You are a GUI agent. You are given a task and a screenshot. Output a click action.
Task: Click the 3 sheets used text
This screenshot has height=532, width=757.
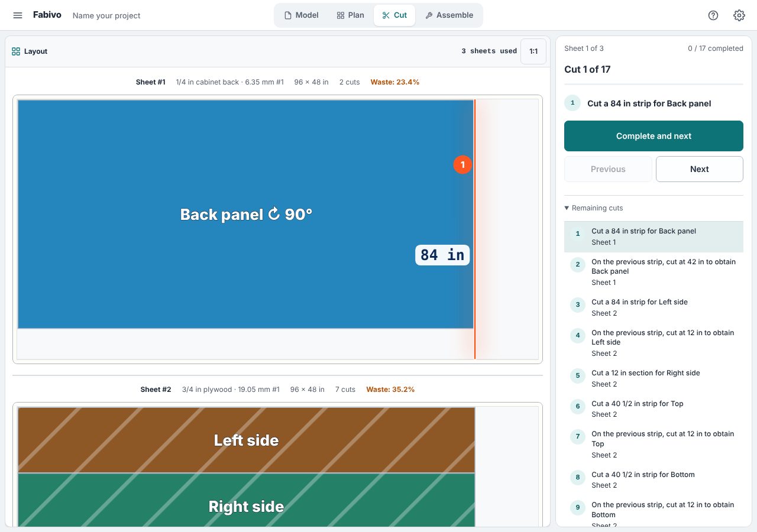489,51
